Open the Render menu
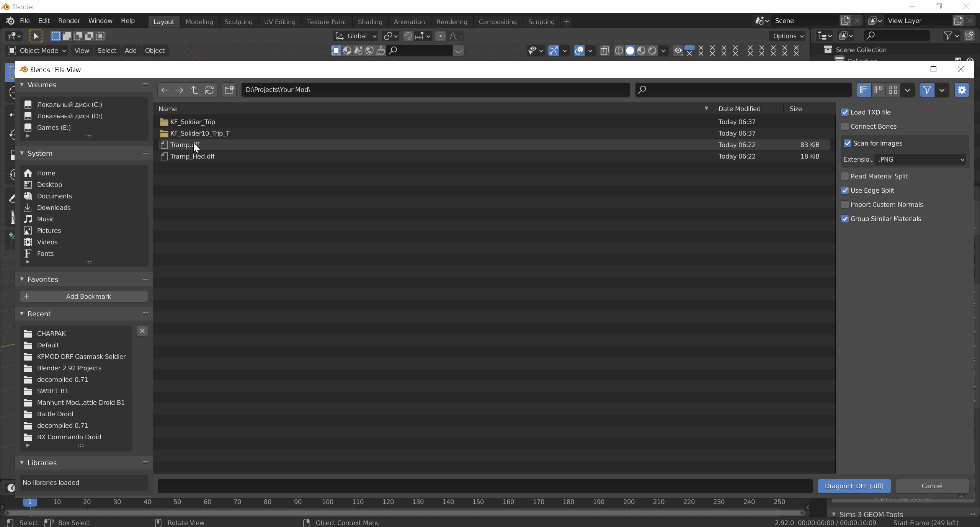980x527 pixels. [x=69, y=21]
